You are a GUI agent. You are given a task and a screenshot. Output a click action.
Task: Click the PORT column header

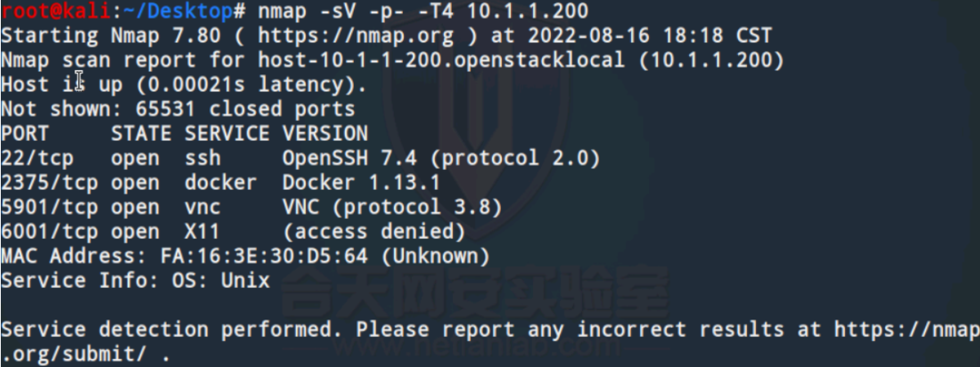[25, 133]
